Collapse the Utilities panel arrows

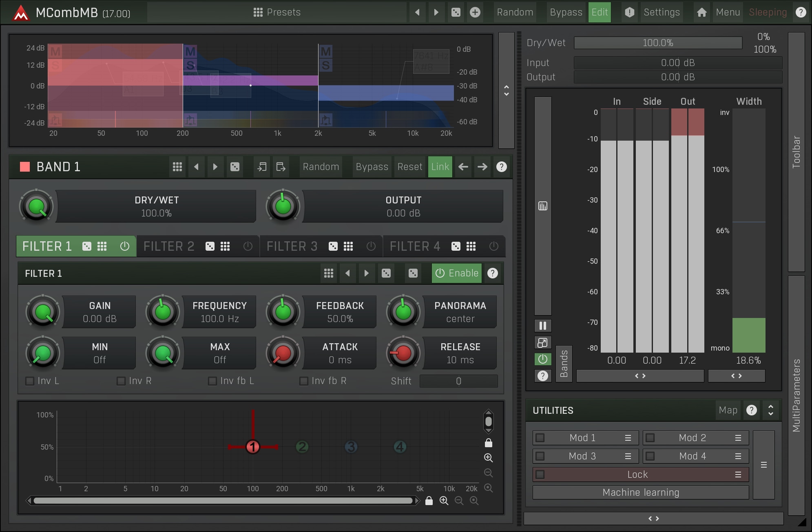pos(770,410)
